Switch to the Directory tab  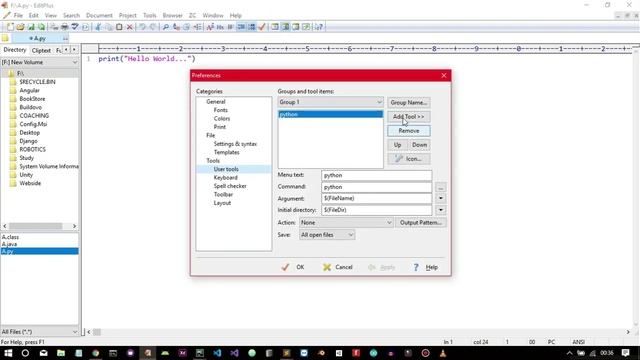[15, 50]
